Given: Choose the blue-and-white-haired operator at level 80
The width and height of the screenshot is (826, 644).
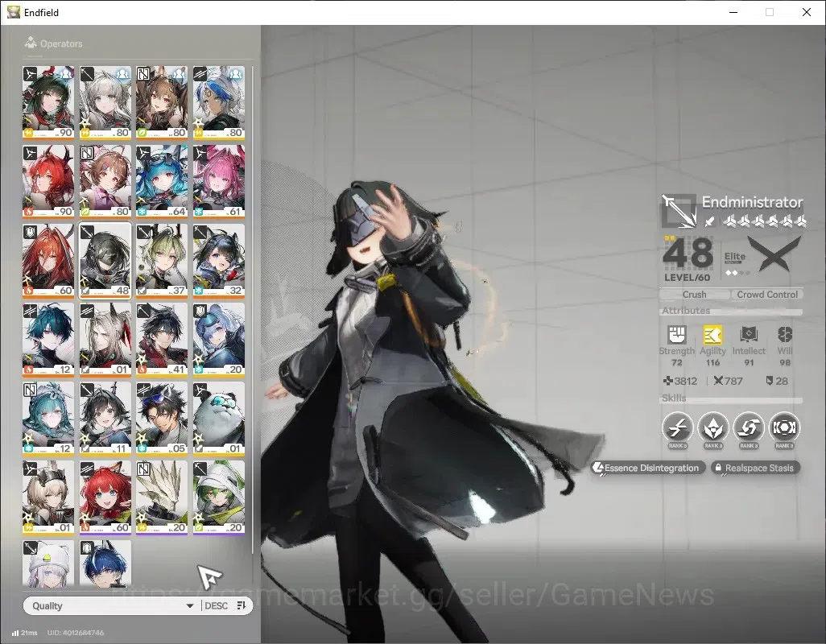Looking at the screenshot, I should pyautogui.click(x=219, y=102).
